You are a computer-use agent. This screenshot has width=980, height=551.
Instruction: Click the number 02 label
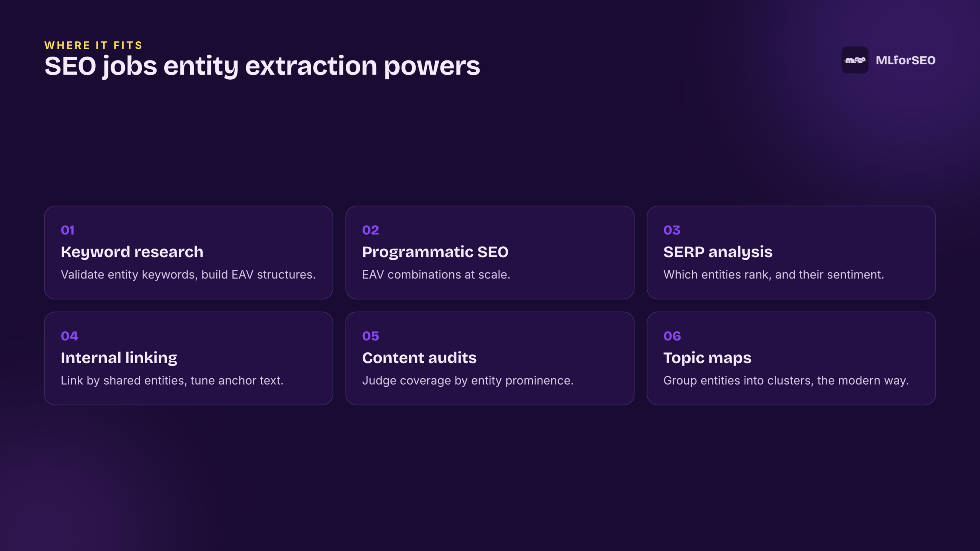(x=371, y=230)
